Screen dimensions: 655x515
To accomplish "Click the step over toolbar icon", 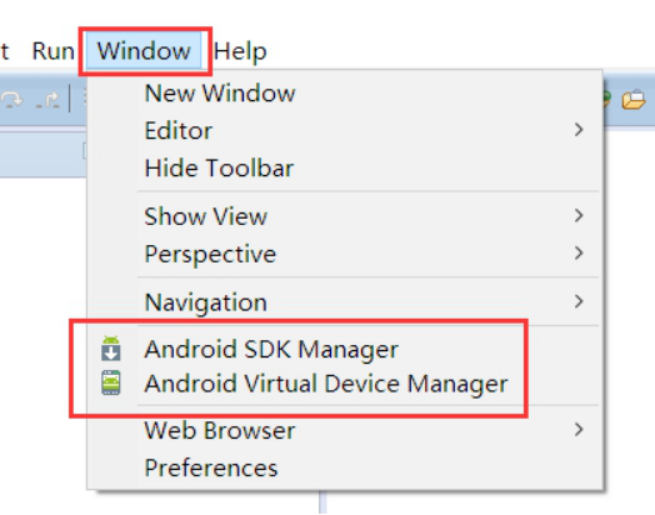I will [12, 100].
